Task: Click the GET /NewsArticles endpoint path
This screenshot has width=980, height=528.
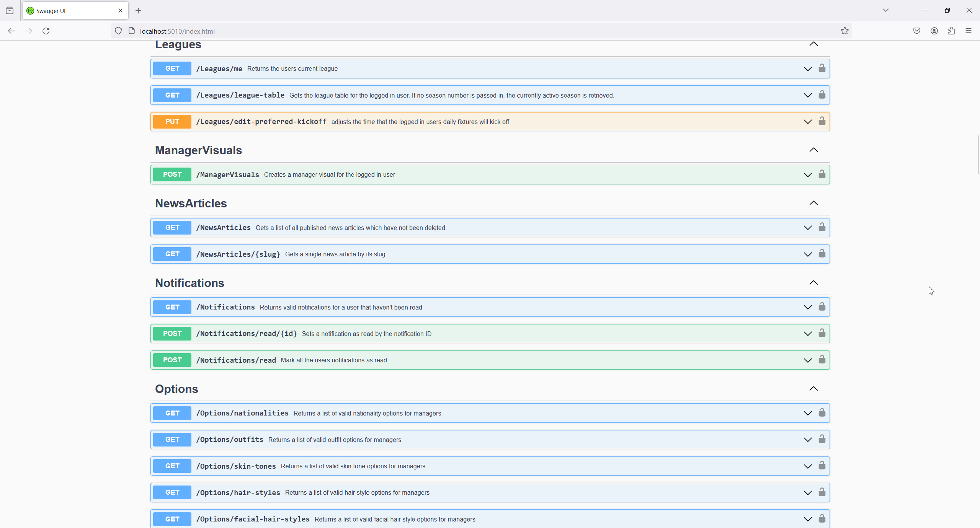Action: click(223, 228)
